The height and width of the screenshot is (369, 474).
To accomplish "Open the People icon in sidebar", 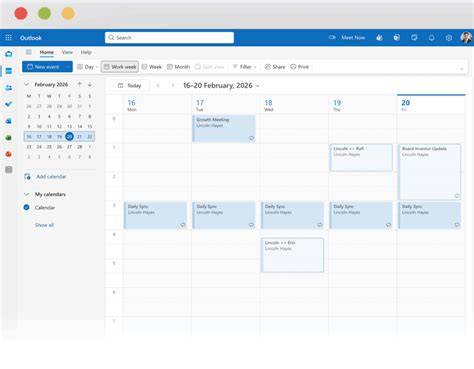I will coord(9,88).
